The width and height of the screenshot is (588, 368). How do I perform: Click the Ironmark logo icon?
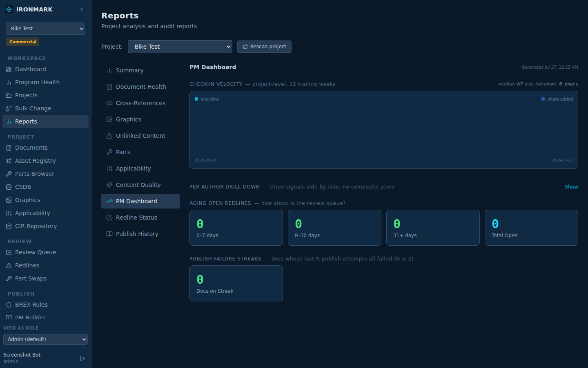point(9,9)
